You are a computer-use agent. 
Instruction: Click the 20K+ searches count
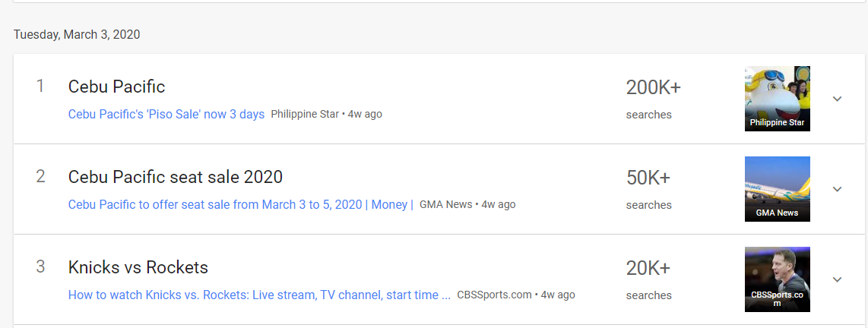[x=648, y=269]
